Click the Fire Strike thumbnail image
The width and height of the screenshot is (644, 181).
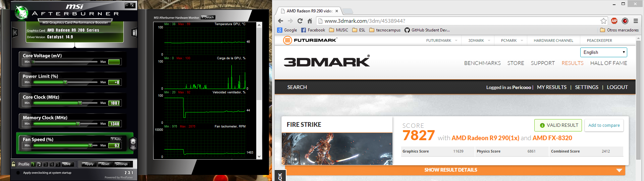click(337, 149)
